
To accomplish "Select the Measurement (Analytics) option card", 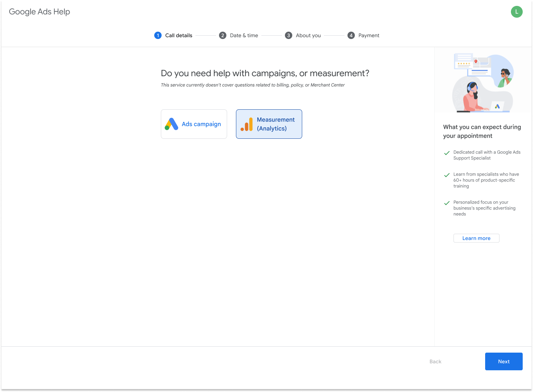I will pyautogui.click(x=269, y=124).
